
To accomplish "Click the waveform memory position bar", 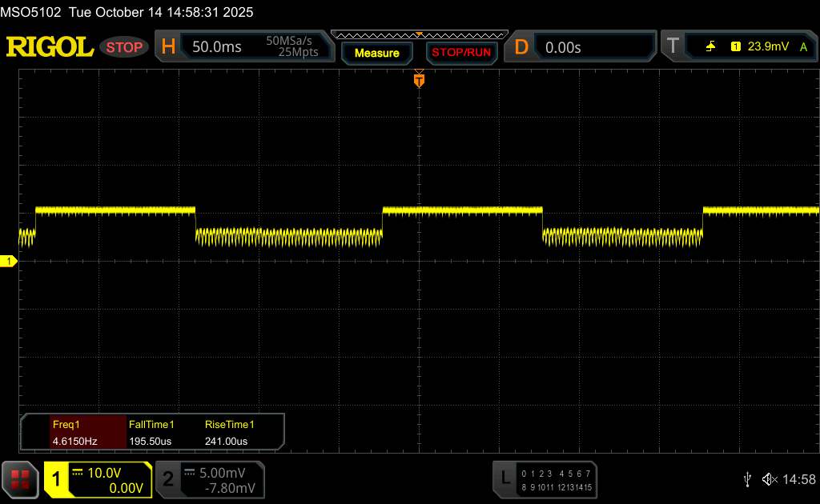I will [x=418, y=34].
